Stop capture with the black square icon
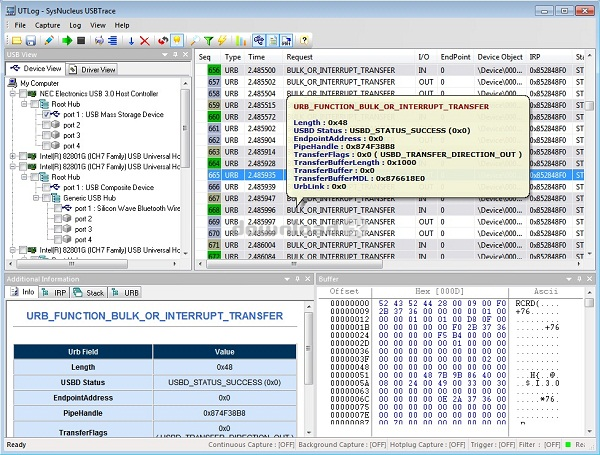600x455 pixels. [81, 41]
